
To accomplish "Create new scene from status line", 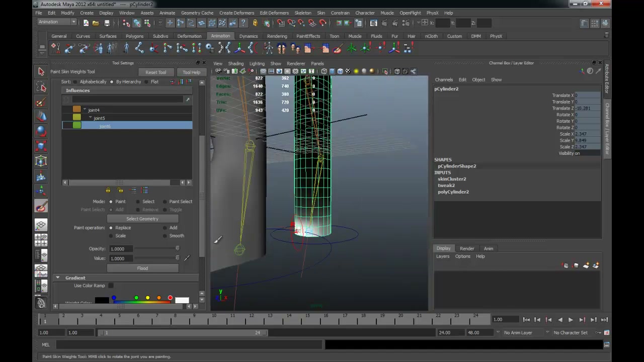I will pyautogui.click(x=86, y=23).
